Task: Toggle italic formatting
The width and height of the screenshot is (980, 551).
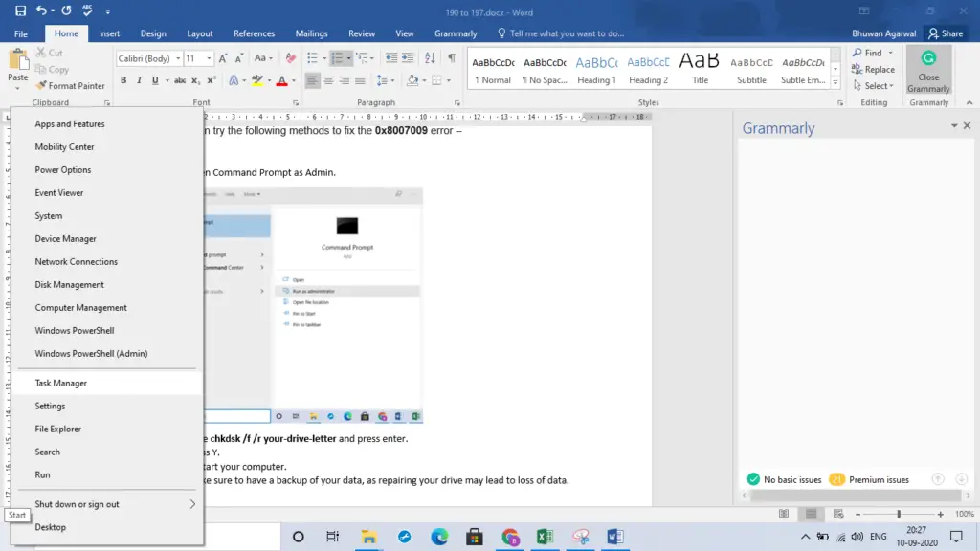Action: point(139,80)
